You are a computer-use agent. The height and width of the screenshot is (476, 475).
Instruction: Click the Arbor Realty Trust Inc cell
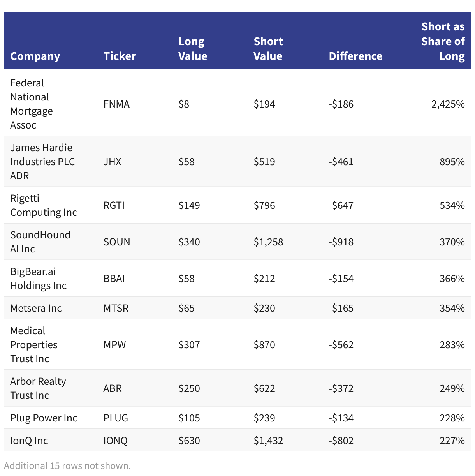coord(38,388)
